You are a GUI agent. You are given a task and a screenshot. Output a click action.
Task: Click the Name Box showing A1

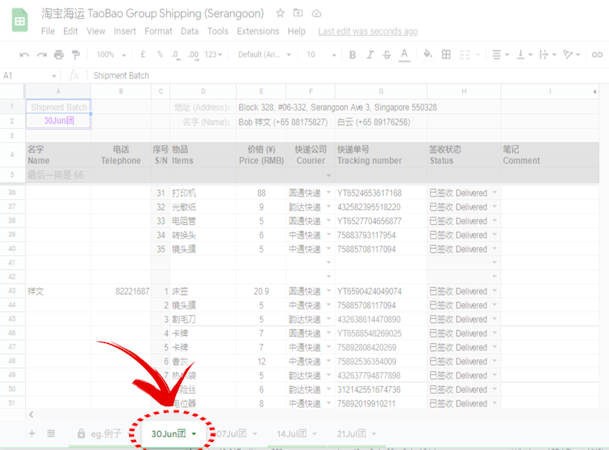25,75
